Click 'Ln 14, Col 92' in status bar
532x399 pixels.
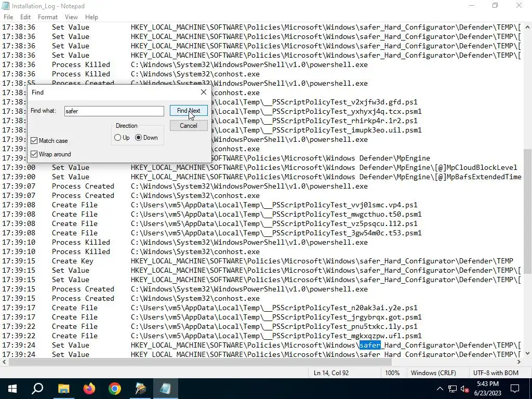pyautogui.click(x=331, y=373)
